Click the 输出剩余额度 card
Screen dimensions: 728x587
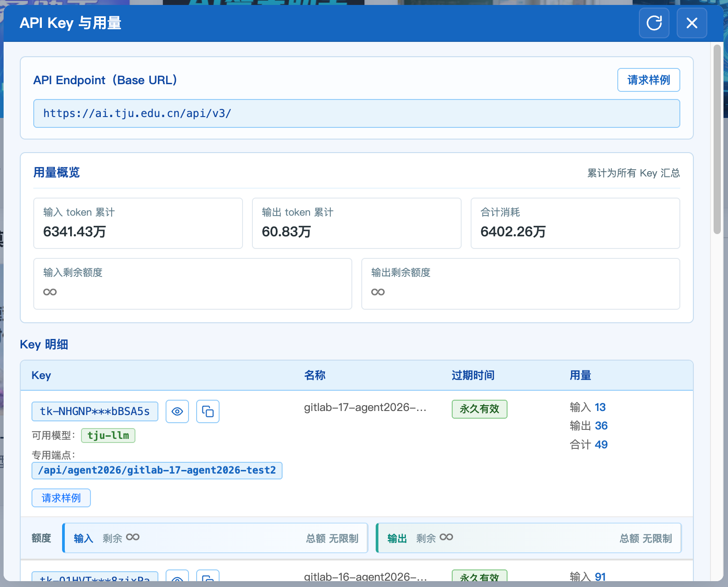click(x=521, y=284)
